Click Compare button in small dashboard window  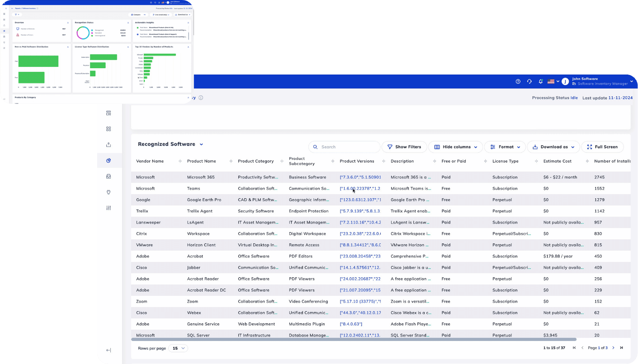138,14
